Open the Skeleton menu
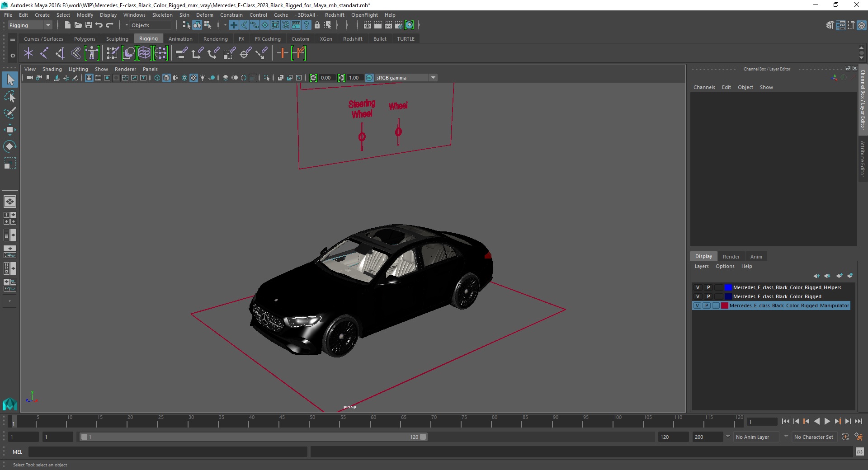Image resolution: width=868 pixels, height=470 pixels. [162, 15]
